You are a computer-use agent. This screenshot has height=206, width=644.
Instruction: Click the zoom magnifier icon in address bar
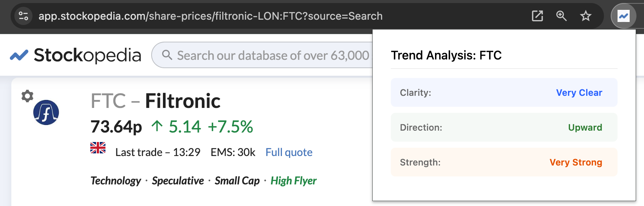pos(562,16)
